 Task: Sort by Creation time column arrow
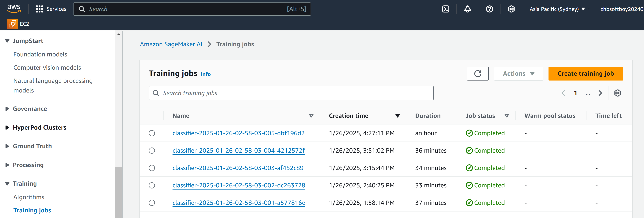[397, 116]
